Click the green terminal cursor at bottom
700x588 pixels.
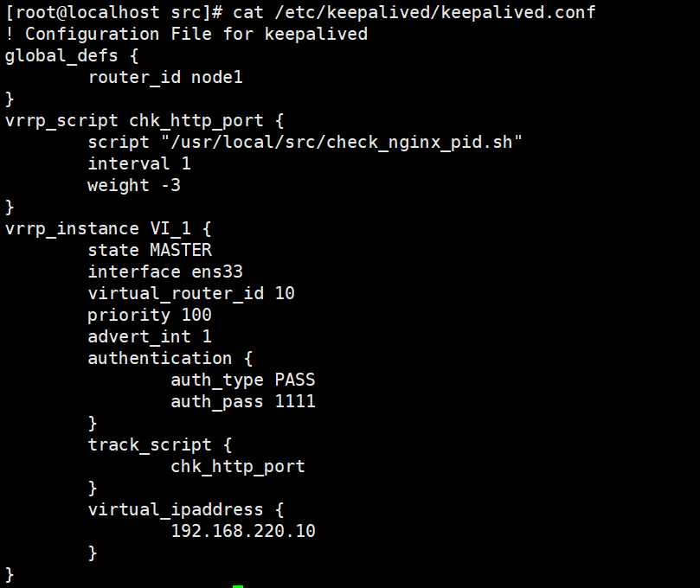click(x=238, y=586)
